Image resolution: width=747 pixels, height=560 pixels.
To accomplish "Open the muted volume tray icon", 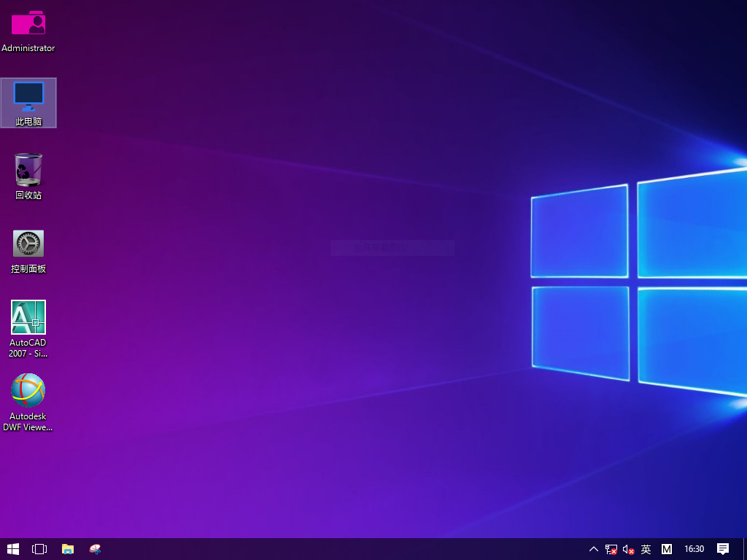I will coord(628,549).
